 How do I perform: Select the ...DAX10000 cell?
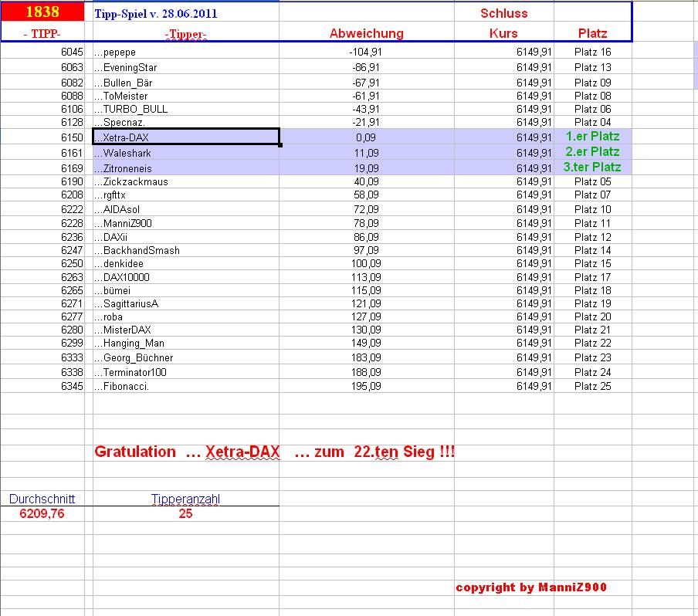(x=185, y=277)
